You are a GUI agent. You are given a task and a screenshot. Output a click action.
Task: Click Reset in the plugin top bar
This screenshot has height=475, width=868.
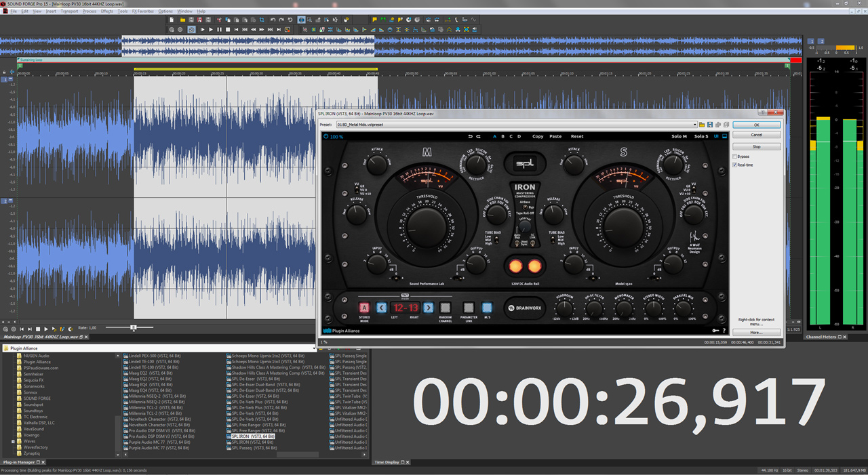[577, 136]
